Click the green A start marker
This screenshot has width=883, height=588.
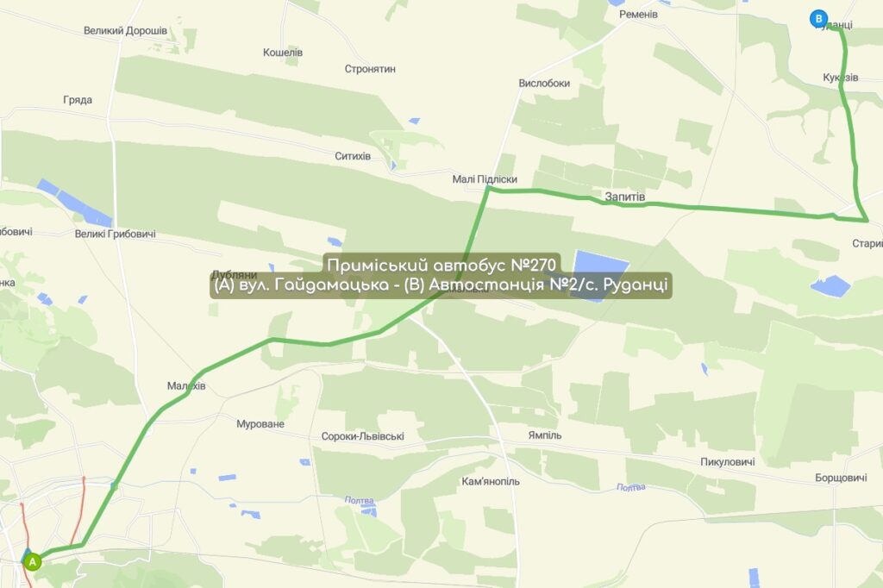click(x=33, y=561)
